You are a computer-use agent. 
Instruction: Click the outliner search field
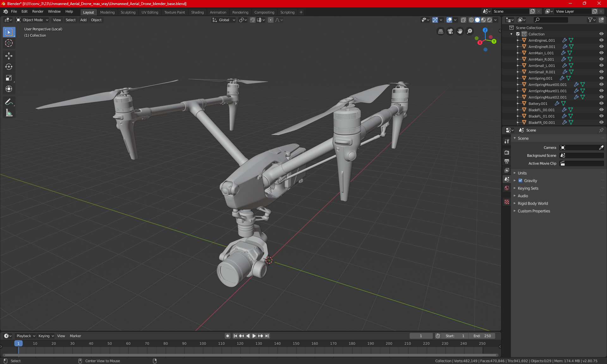550,20
